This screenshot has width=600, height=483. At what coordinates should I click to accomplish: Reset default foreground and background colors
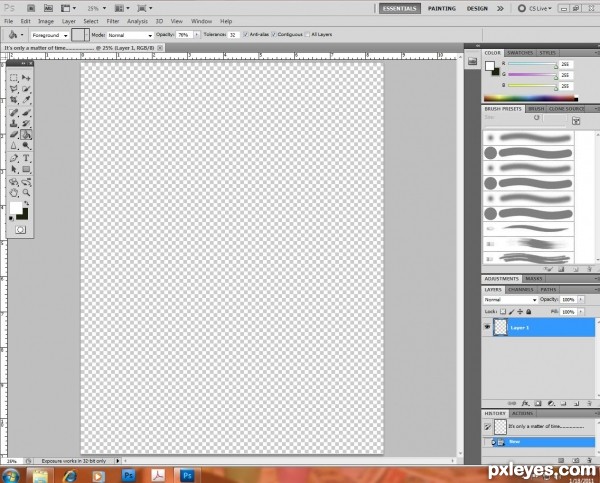(11, 219)
